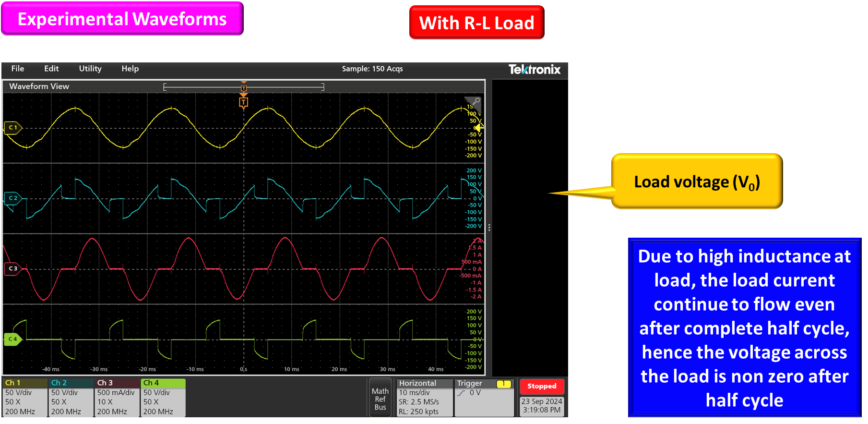Select the C3 red waveform handle
Image resolution: width=868 pixels, height=424 pixels.
[12, 268]
